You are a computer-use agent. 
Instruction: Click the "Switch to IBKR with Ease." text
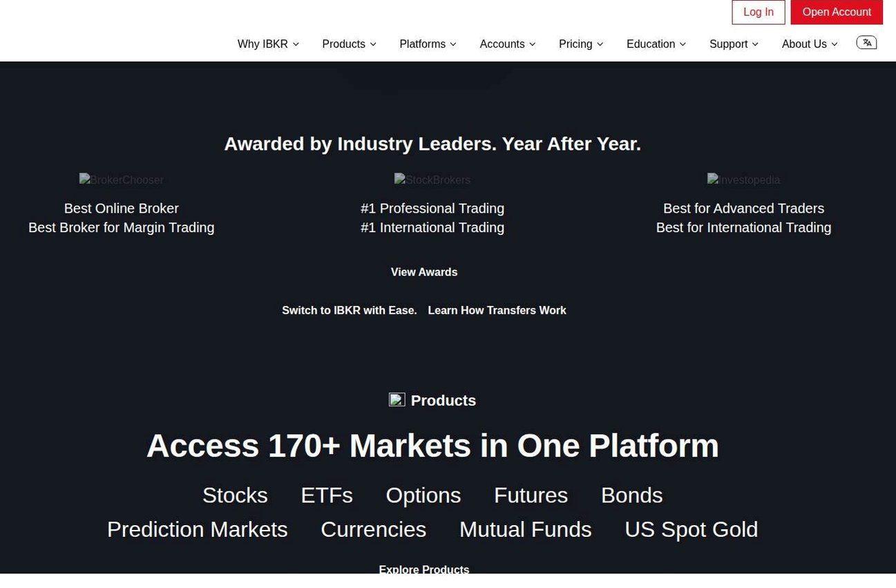pyautogui.click(x=350, y=310)
